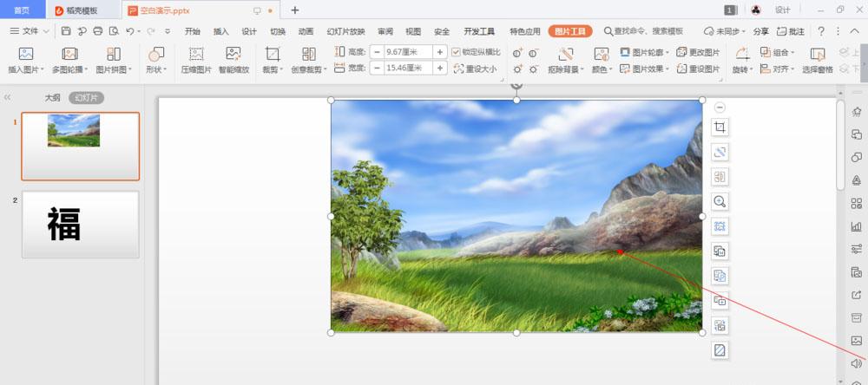Open Picture Effects (图片效果) dropdown

click(x=645, y=69)
